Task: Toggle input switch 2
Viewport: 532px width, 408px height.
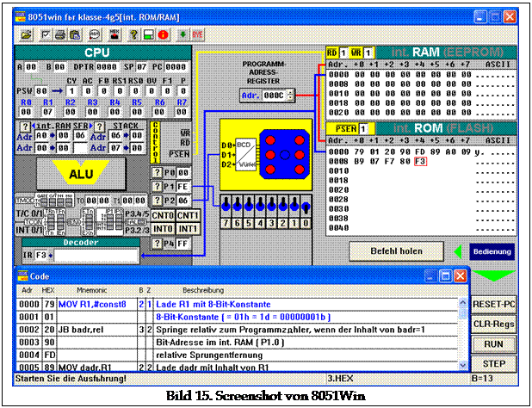Action: click(283, 206)
